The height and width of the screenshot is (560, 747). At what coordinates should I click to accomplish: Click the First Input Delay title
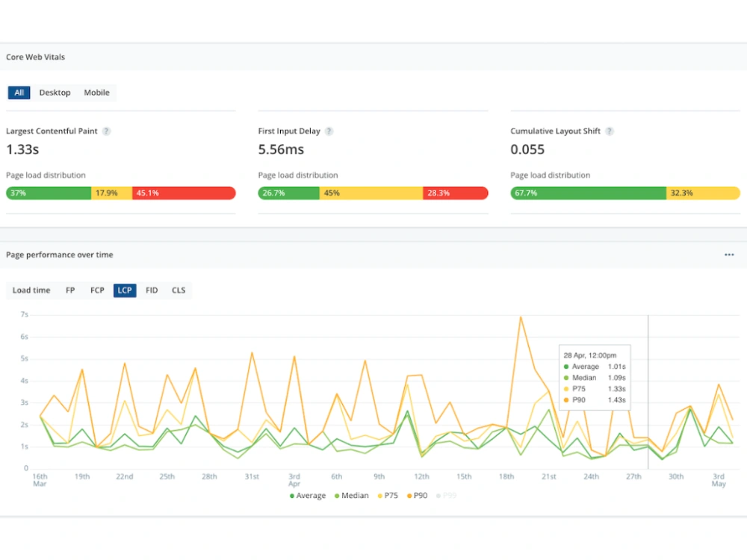(289, 131)
